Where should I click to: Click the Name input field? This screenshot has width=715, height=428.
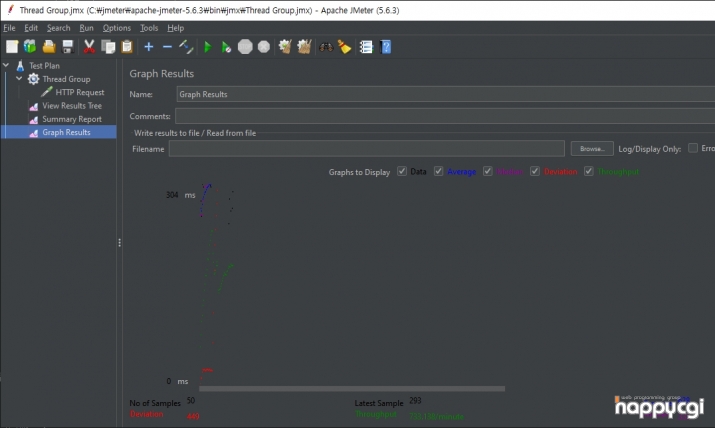pyautogui.click(x=446, y=94)
